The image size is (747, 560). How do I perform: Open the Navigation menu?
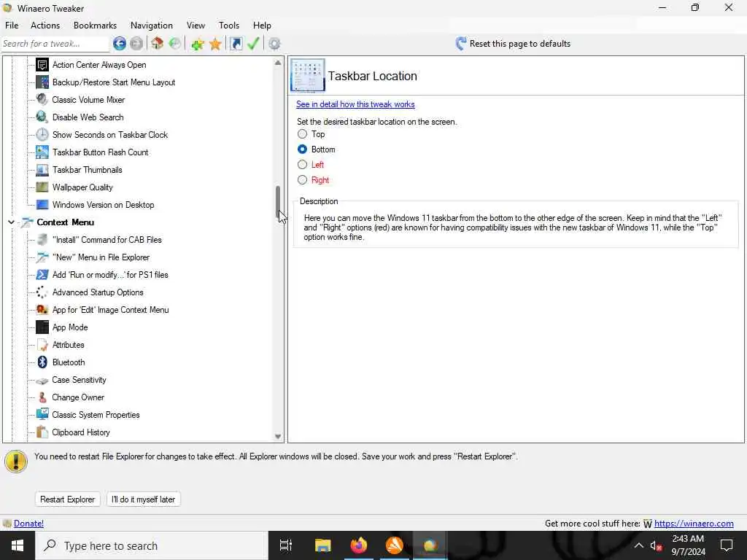coord(152,26)
